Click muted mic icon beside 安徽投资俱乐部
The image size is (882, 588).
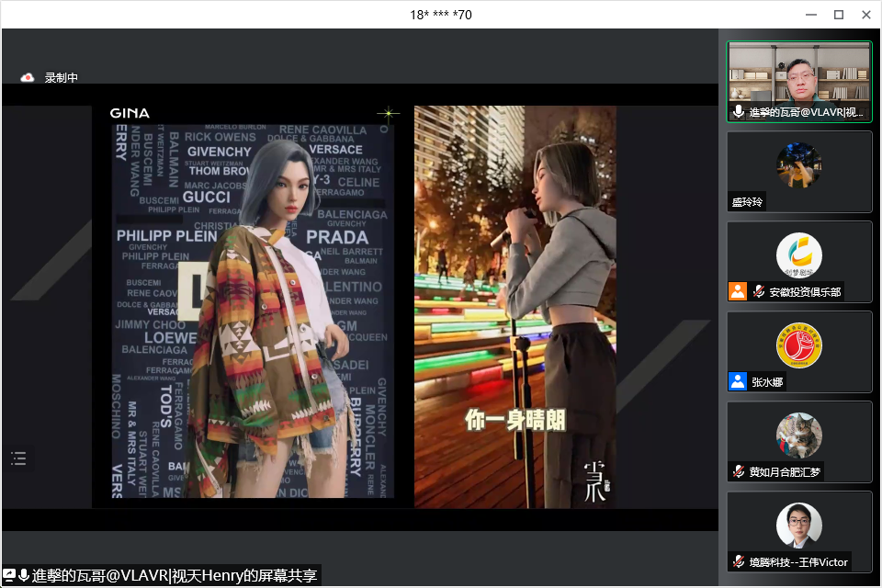[x=759, y=291]
